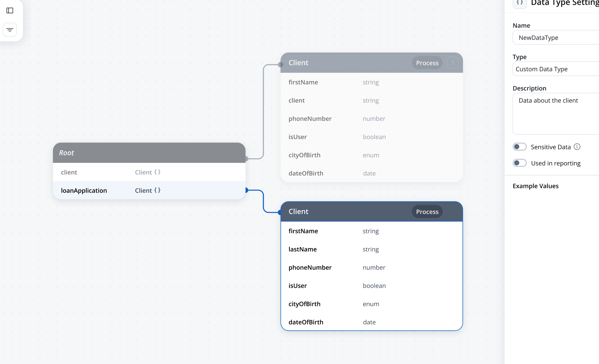Select dateOfBirth in the selected Client card
The image size is (599, 364).
[x=372, y=322]
